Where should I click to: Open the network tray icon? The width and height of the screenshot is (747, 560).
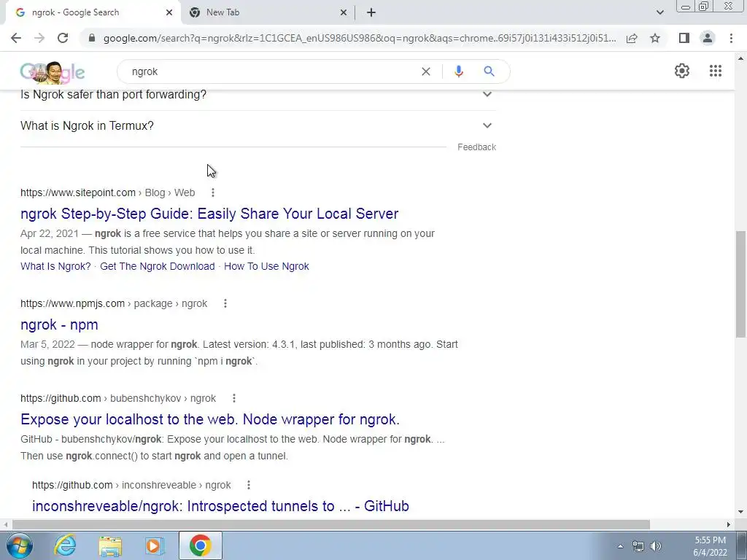(x=638, y=546)
